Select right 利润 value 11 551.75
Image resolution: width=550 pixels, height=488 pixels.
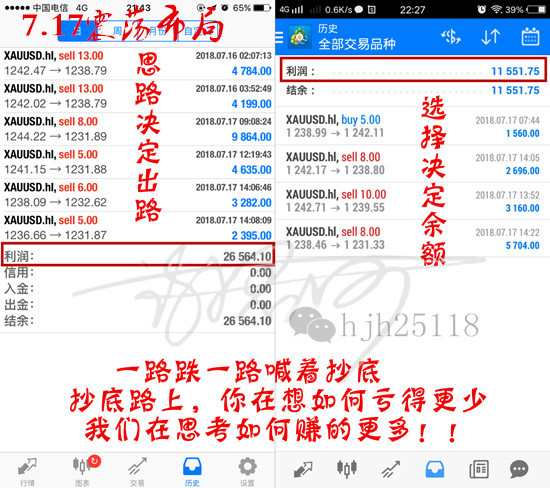tap(515, 71)
